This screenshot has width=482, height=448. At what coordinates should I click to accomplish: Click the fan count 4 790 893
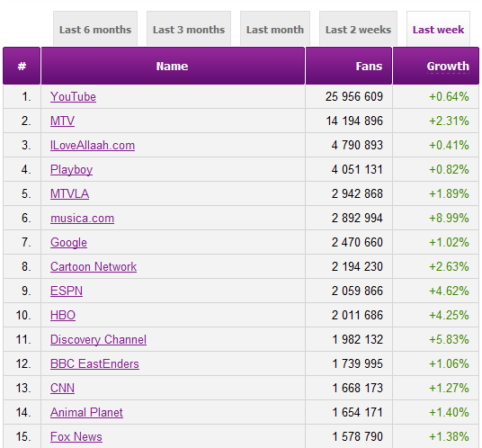(357, 145)
